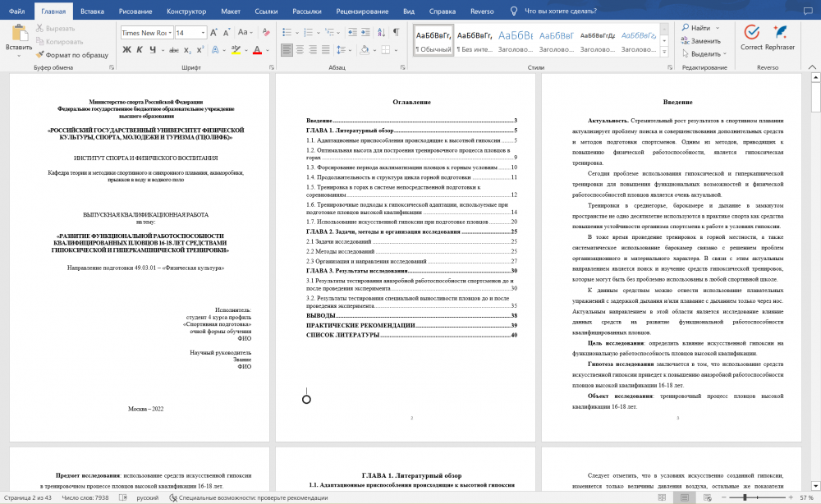The height and width of the screenshot is (504, 821).
Task: Click the shading paint bucket icon
Action: [365, 50]
